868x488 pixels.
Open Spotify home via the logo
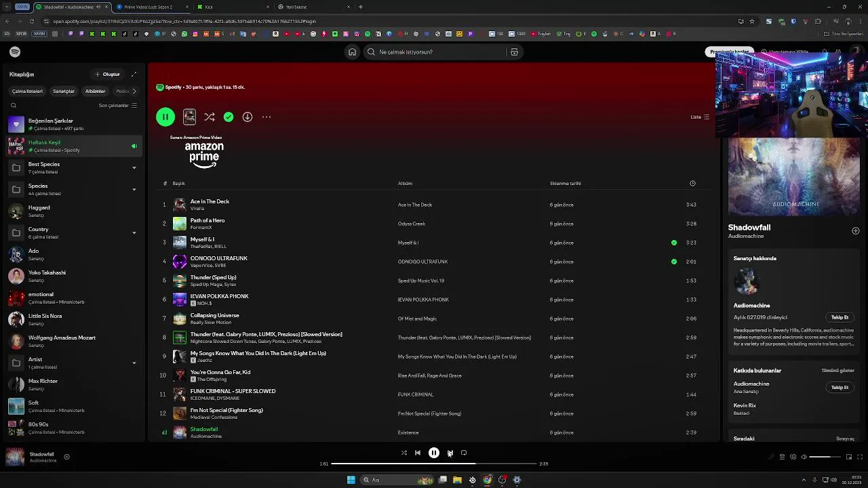click(x=15, y=52)
